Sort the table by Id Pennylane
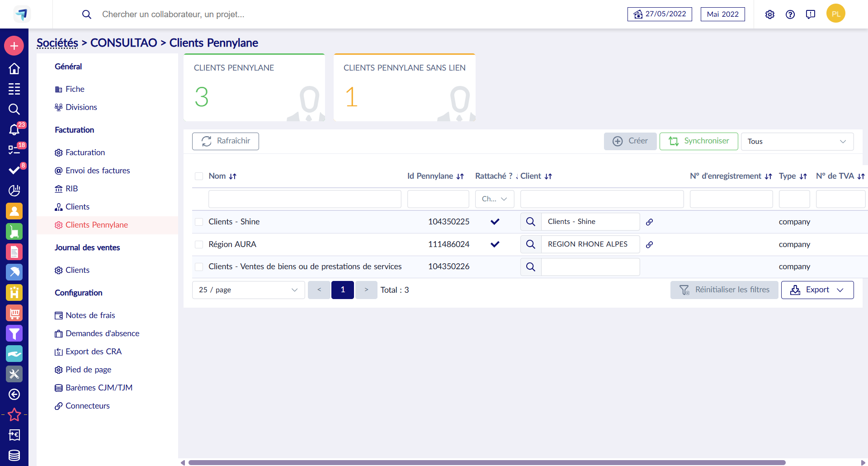 click(x=460, y=176)
